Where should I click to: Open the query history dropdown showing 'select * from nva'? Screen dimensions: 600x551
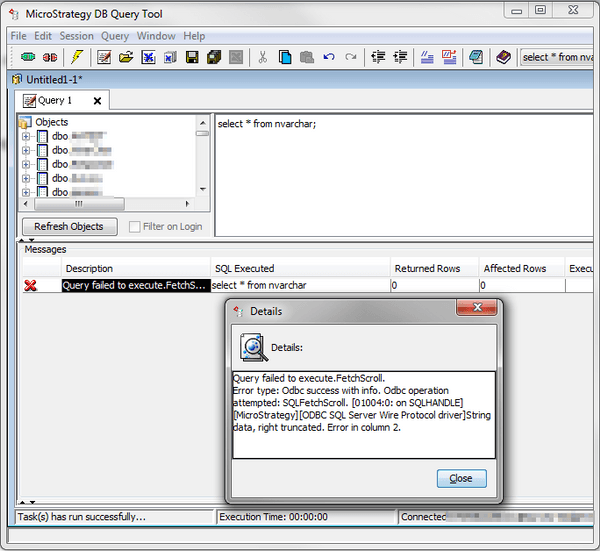[557, 57]
